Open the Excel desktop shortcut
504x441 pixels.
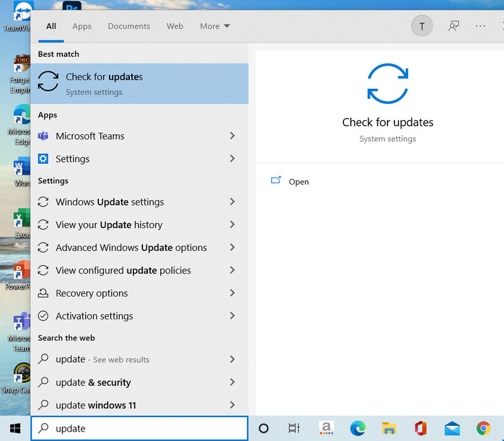pyautogui.click(x=21, y=224)
